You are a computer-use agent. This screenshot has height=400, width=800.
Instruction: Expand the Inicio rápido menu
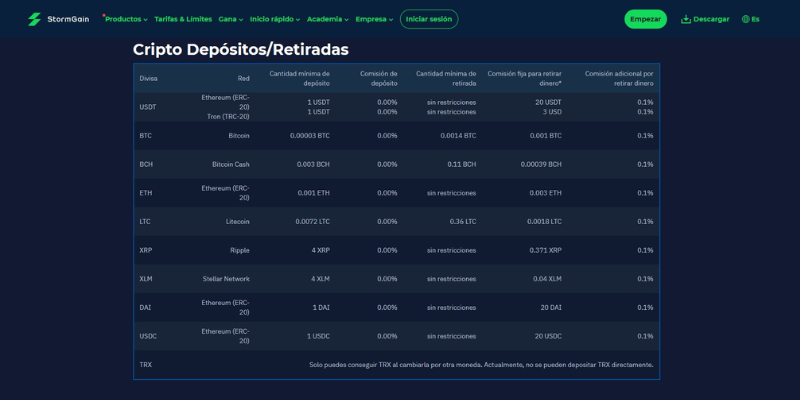275,19
